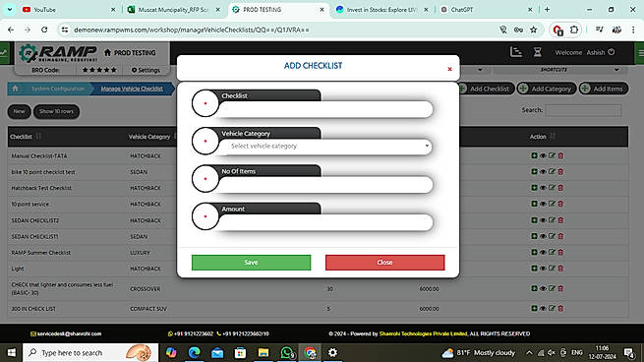The image size is (644, 362).
Task: Open Shanrohi Technologies Private Limited link
Action: point(423,333)
